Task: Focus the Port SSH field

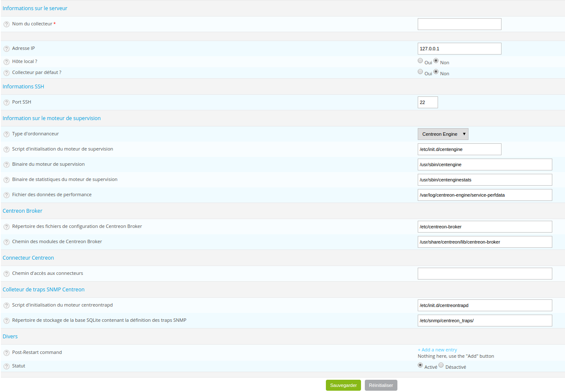Action: pyautogui.click(x=427, y=102)
